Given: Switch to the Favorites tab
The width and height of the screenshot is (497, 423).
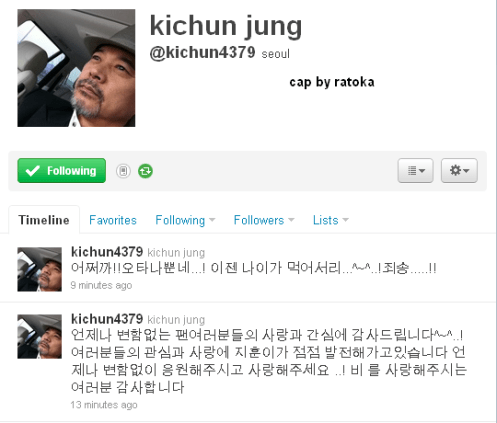Looking at the screenshot, I should click(113, 220).
